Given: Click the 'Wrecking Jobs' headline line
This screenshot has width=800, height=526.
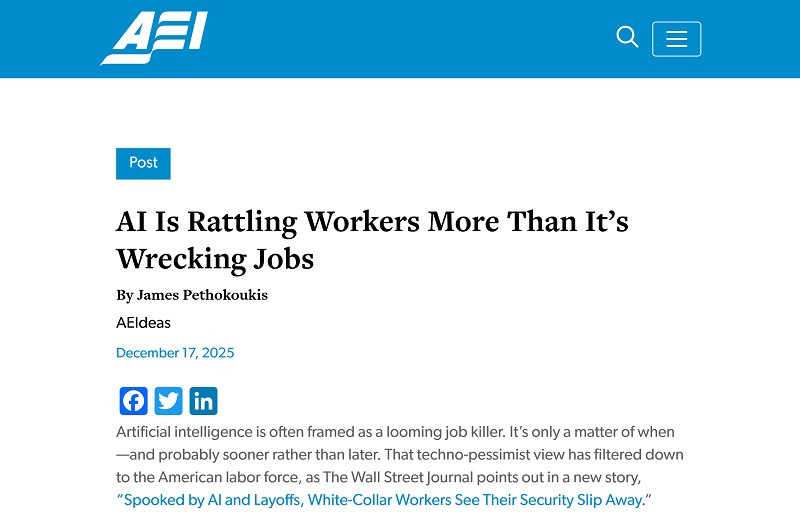Looking at the screenshot, I should coord(215,259).
